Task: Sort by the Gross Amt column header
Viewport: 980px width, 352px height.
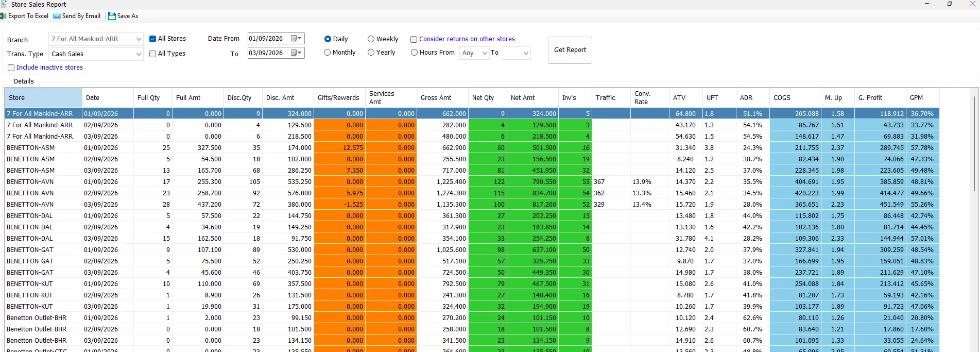Action: [443, 98]
